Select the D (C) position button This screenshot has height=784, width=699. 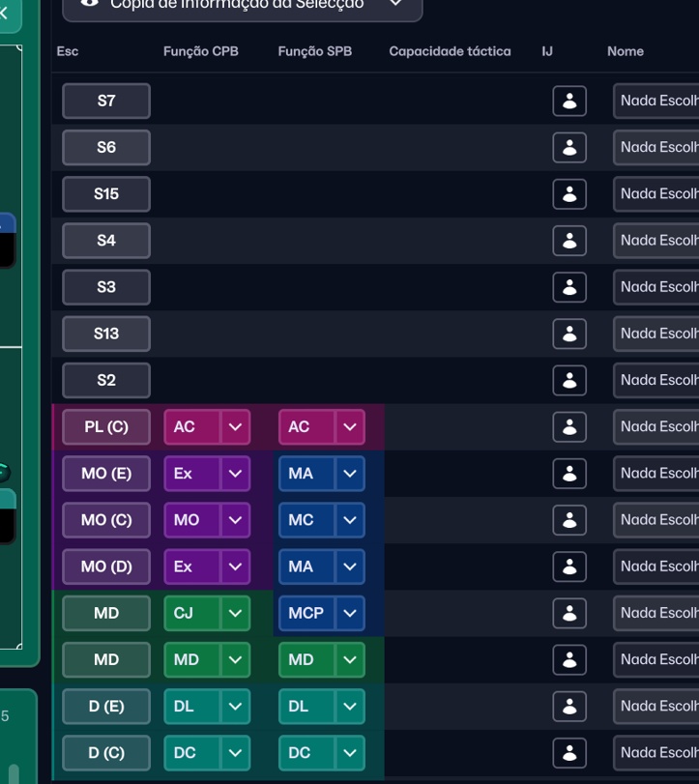(106, 752)
